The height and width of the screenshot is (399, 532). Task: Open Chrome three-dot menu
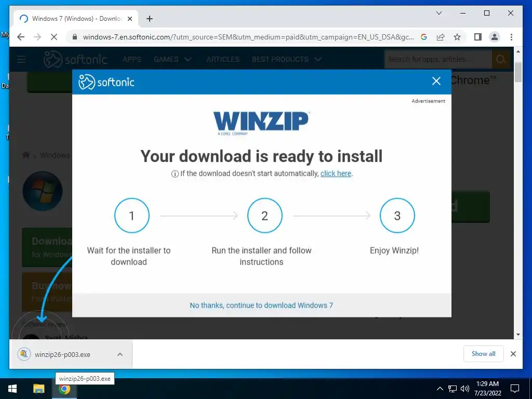(x=511, y=37)
